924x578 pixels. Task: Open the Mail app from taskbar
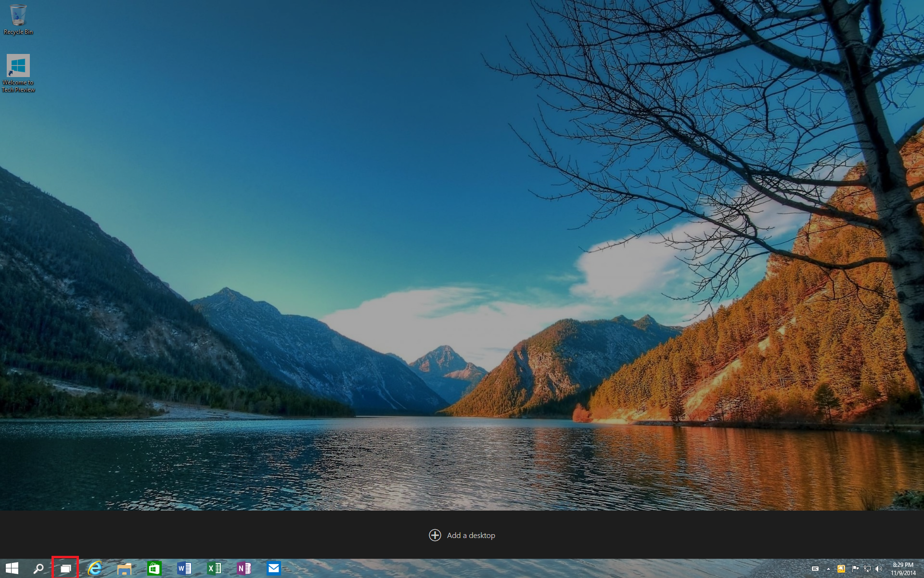tap(274, 568)
